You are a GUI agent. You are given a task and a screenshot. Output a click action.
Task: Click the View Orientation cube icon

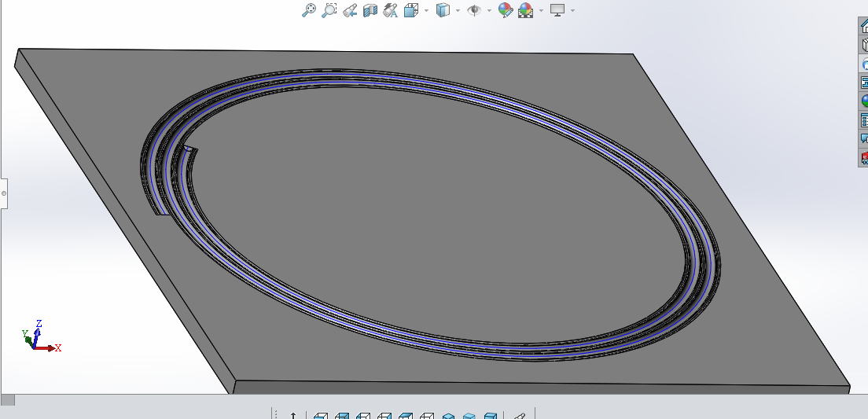(x=410, y=10)
